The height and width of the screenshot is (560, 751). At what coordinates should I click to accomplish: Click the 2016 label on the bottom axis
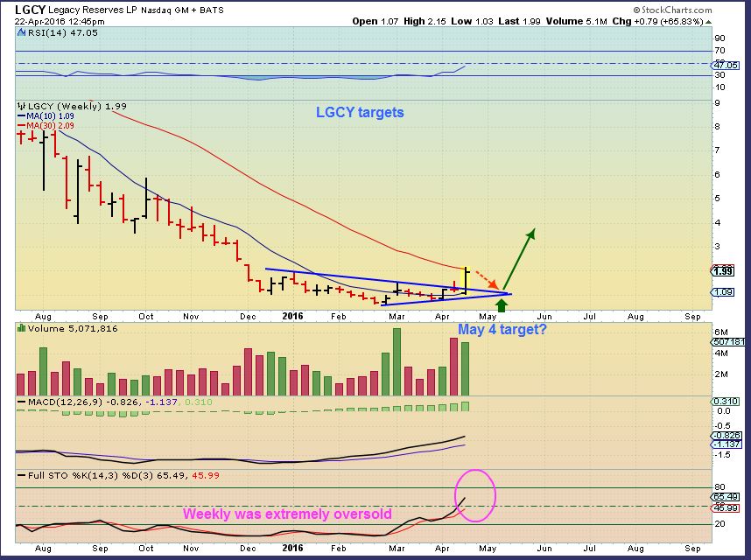click(x=292, y=548)
